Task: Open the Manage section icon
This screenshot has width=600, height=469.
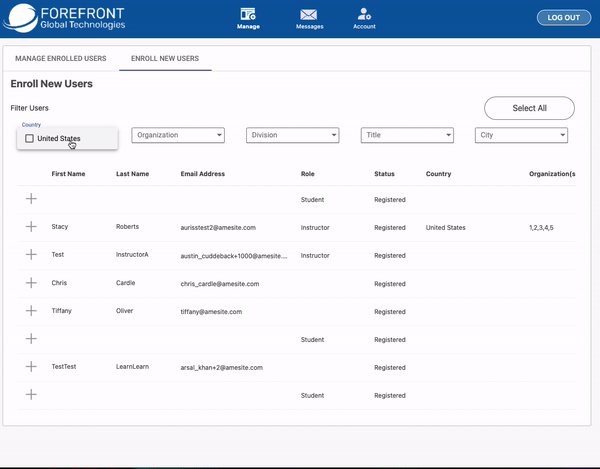Action: pyautogui.click(x=248, y=15)
